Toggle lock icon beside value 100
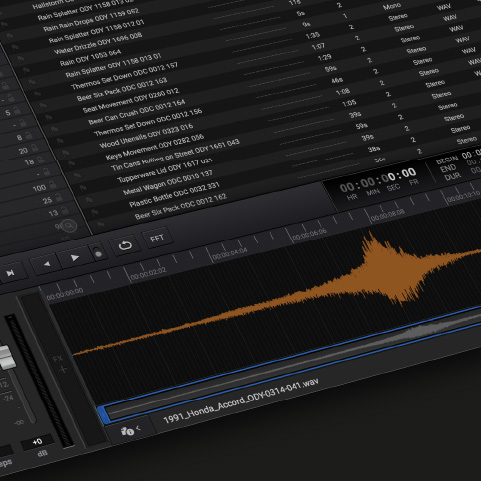Viewport: 481px width, 481px height. (x=53, y=184)
